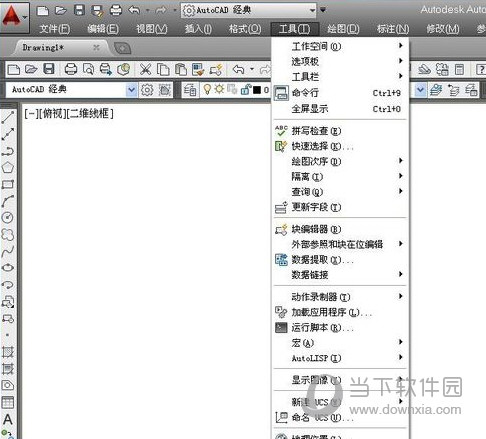Click New icon in quick access toolbar

(43, 10)
